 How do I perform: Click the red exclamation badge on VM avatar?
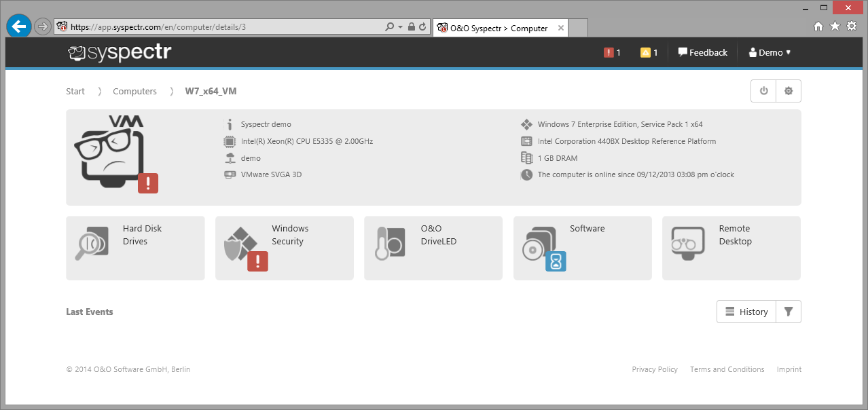(148, 183)
